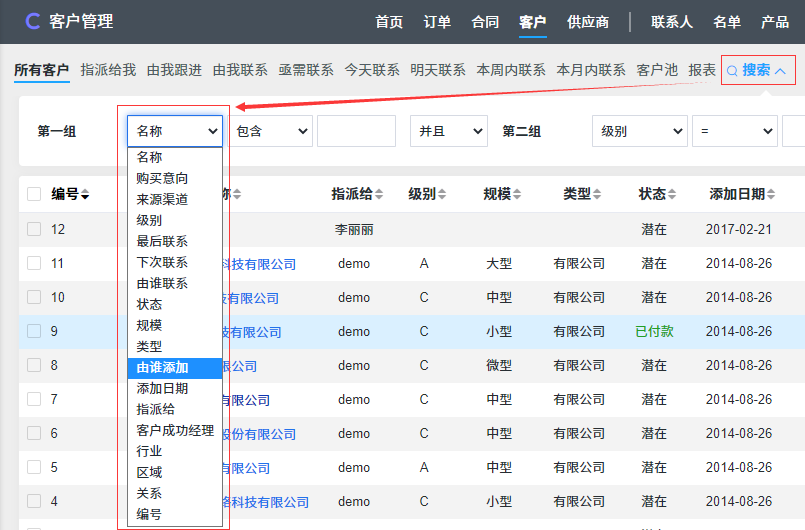The height and width of the screenshot is (530, 805).
Task: Toggle the select-all checkbox in table header
Action: pyautogui.click(x=34, y=194)
